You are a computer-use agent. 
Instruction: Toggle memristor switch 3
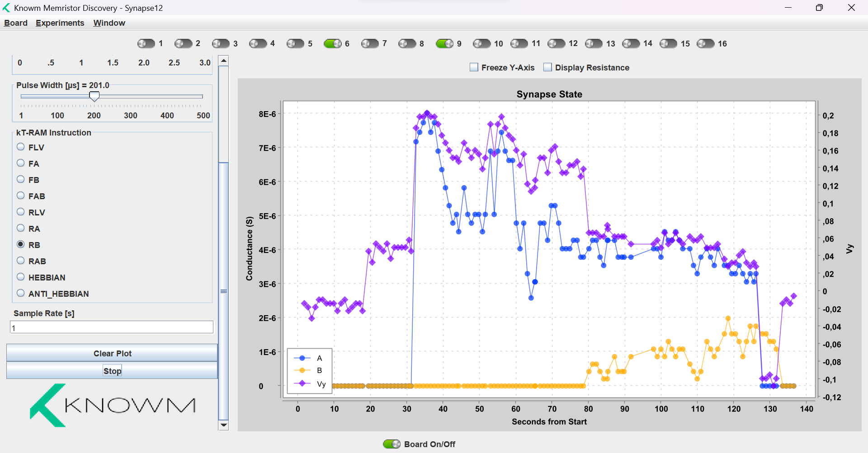tap(221, 43)
